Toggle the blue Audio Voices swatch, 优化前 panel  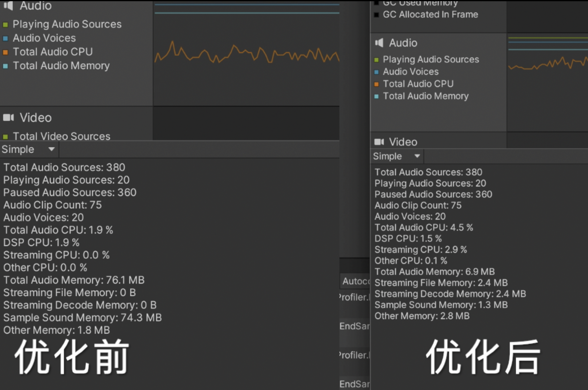pos(5,39)
